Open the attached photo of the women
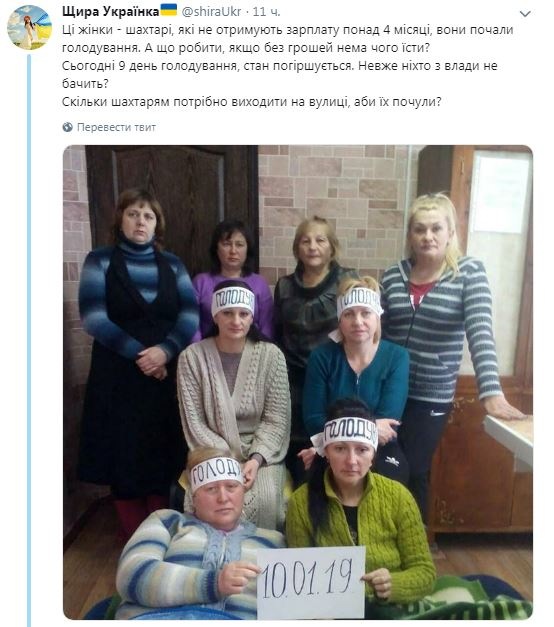The width and height of the screenshot is (554, 627). [x=298, y=382]
